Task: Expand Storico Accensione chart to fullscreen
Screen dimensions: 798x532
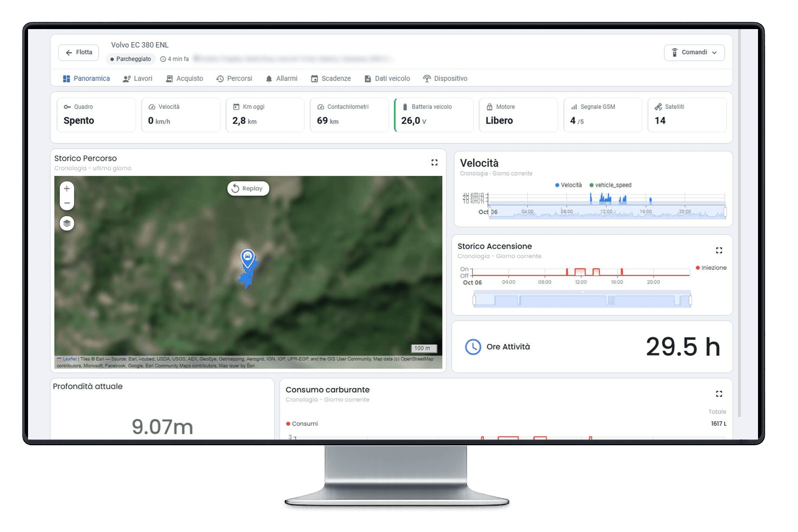Action: click(x=719, y=250)
